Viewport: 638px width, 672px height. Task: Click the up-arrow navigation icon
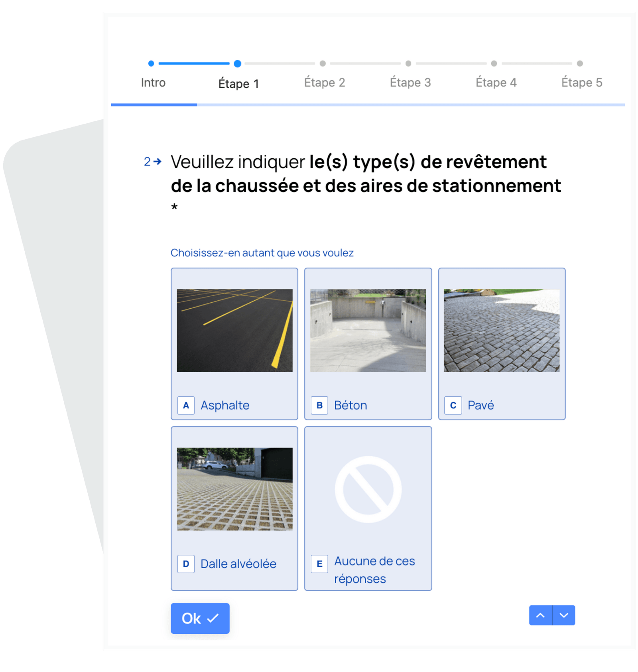click(540, 615)
